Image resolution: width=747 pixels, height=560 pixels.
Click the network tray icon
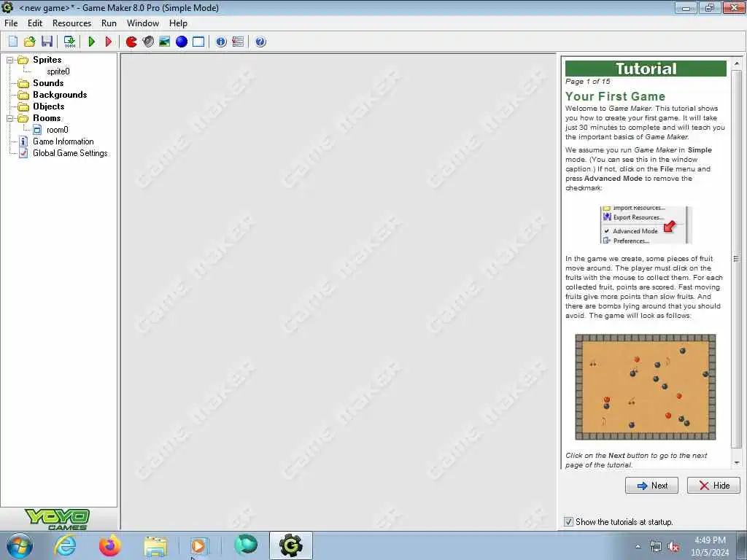pyautogui.click(x=656, y=547)
